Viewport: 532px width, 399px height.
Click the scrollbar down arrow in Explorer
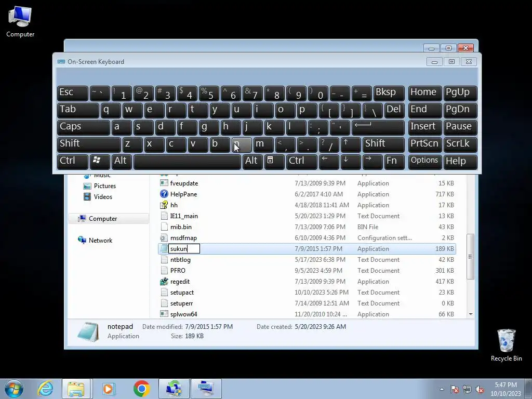click(x=471, y=314)
